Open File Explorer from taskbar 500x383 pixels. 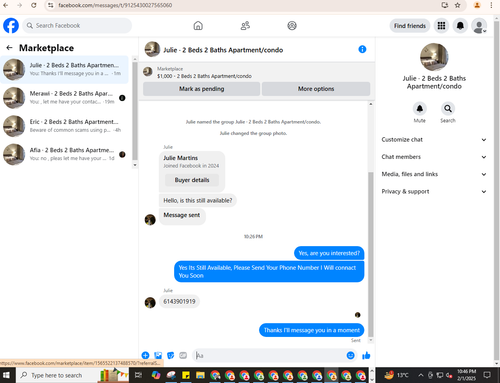point(200,375)
